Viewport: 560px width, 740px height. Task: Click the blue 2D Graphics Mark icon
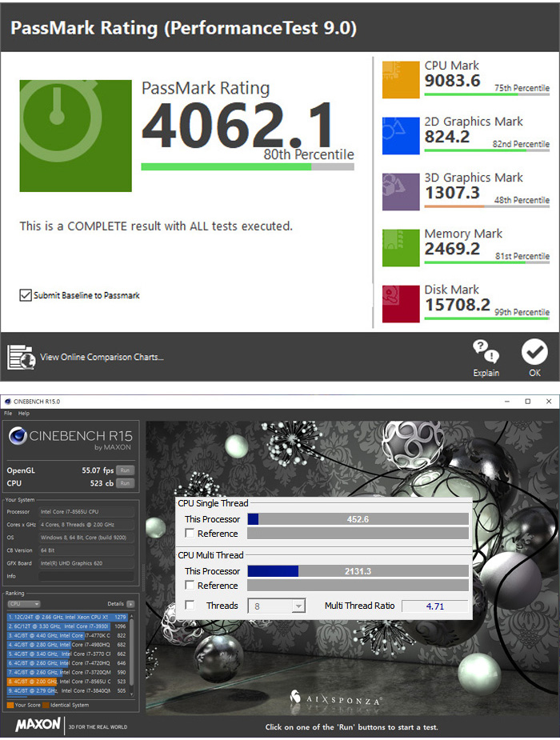pos(401,136)
